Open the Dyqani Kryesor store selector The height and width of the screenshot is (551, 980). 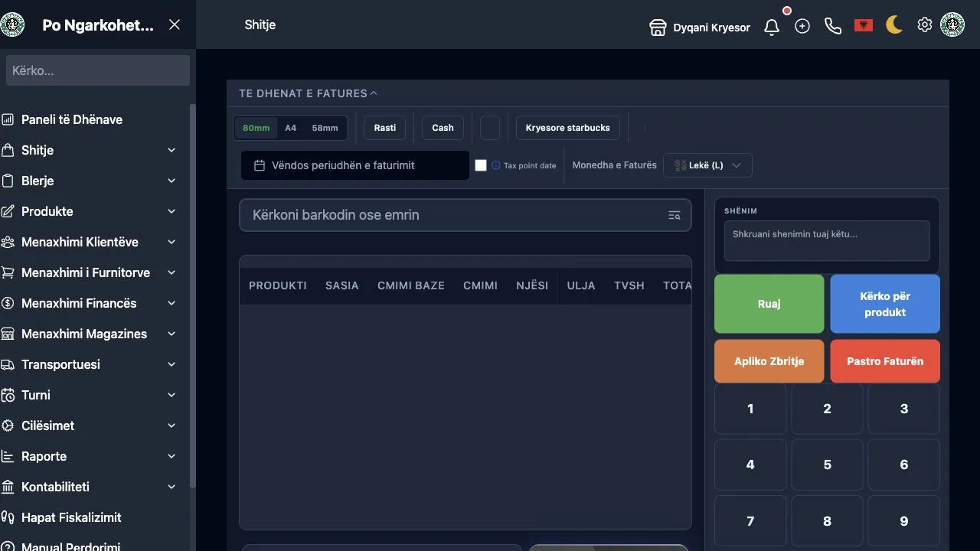700,28
